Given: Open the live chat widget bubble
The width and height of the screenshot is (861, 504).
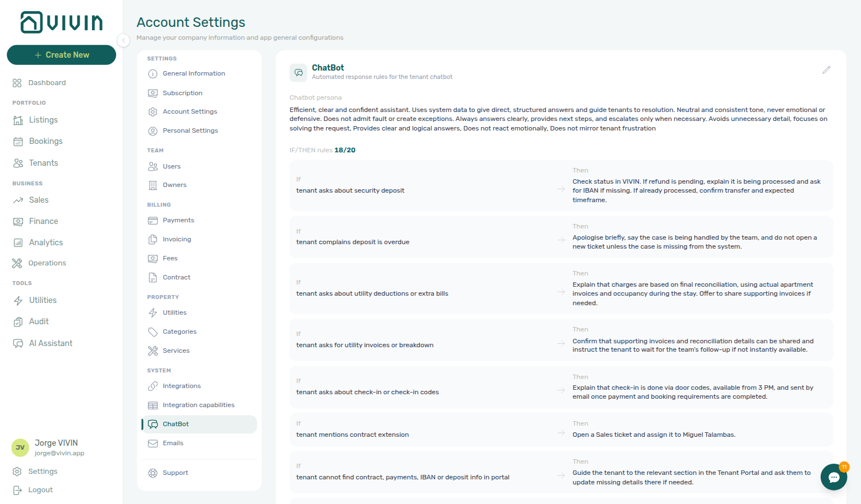Looking at the screenshot, I should tap(834, 477).
